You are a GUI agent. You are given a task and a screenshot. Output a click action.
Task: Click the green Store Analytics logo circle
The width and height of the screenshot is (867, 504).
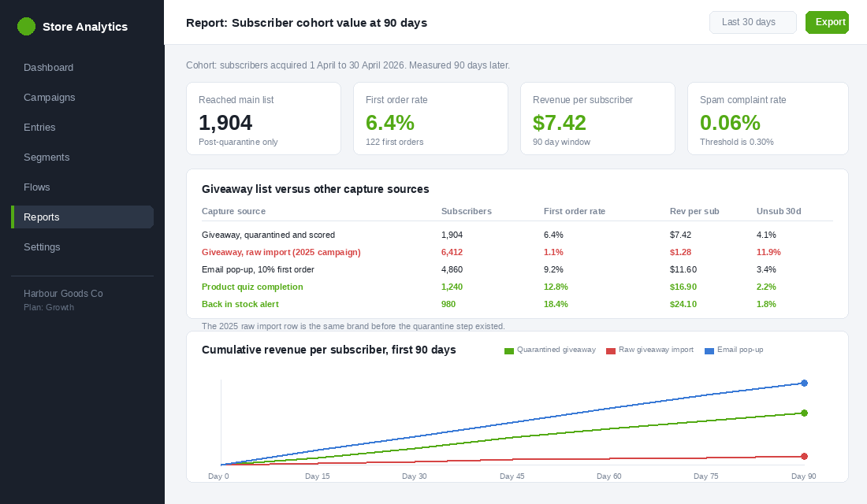pos(26,27)
